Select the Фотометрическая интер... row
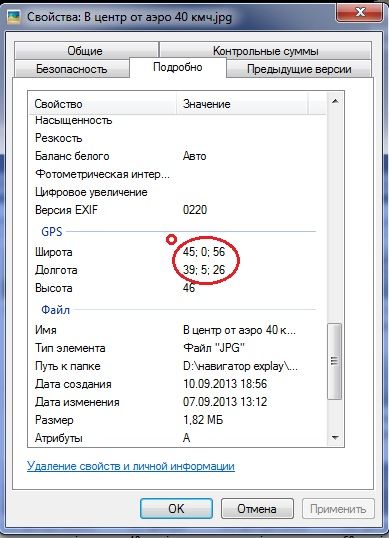 click(178, 174)
